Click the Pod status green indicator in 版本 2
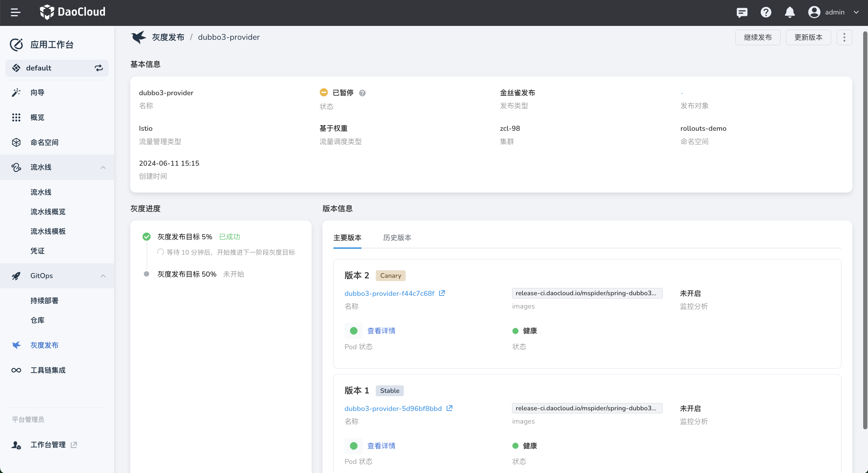Screen dimensions: 868x473 [x=353, y=330]
